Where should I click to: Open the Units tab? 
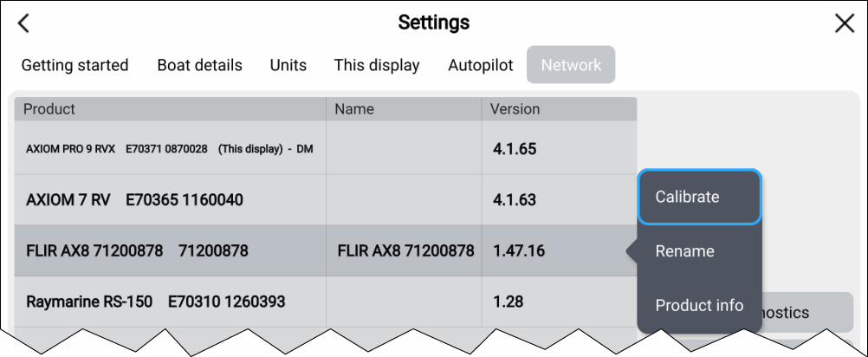coord(288,65)
